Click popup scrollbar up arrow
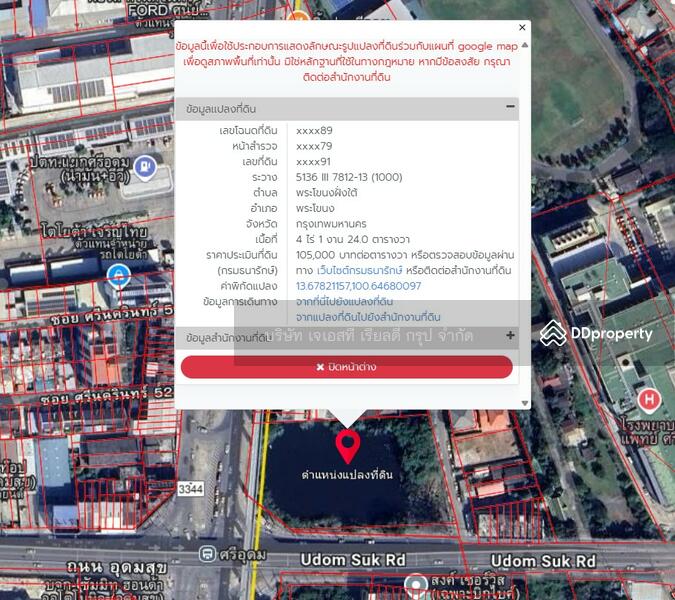Screen dimensions: 675x600 (524, 45)
